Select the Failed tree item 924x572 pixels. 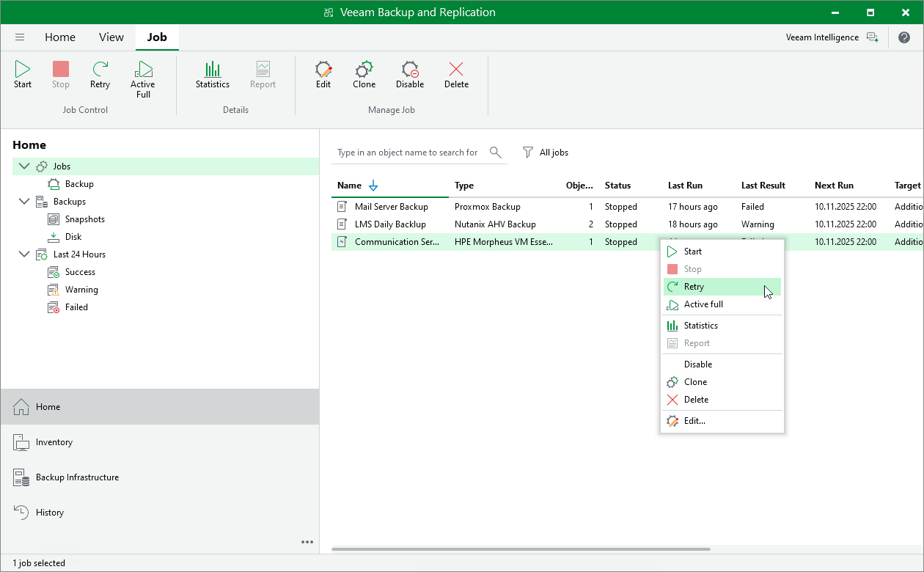point(76,307)
